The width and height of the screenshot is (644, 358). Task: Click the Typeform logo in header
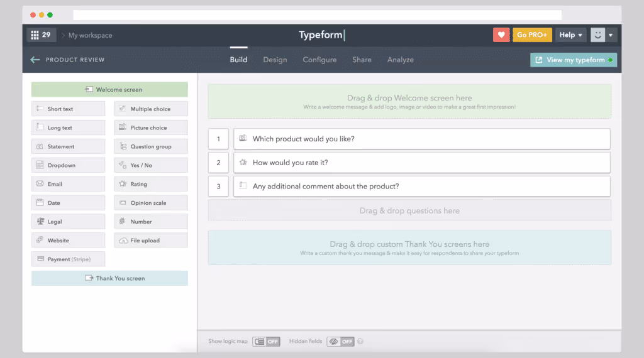click(321, 35)
